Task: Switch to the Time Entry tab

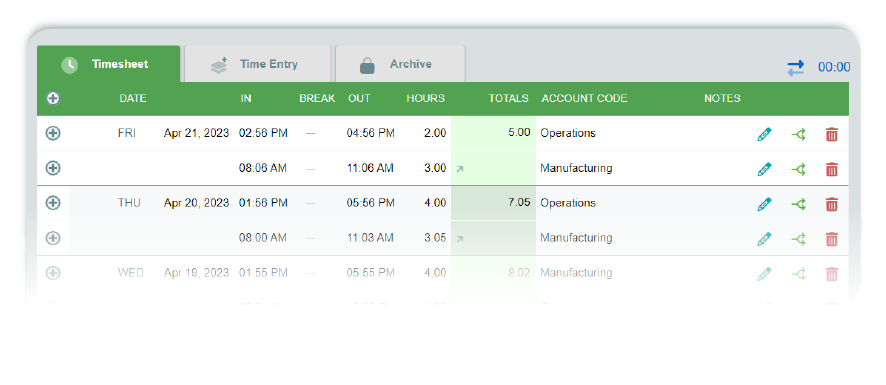Action: tap(257, 64)
